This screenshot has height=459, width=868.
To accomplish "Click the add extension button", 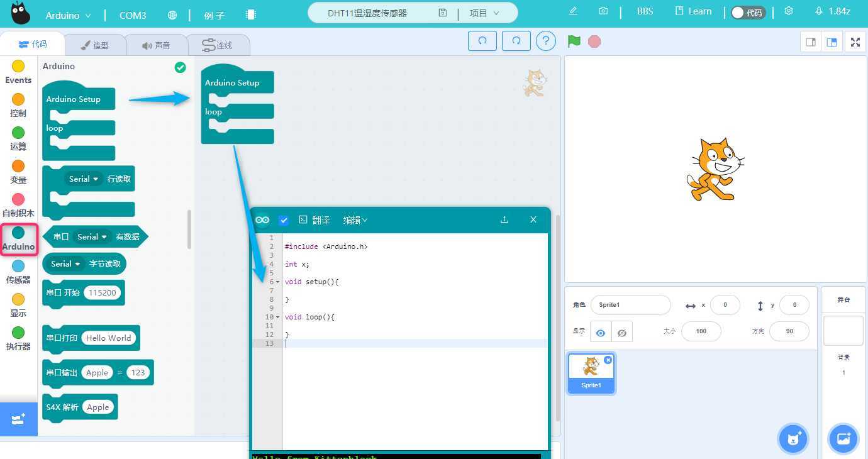I will 18,419.
